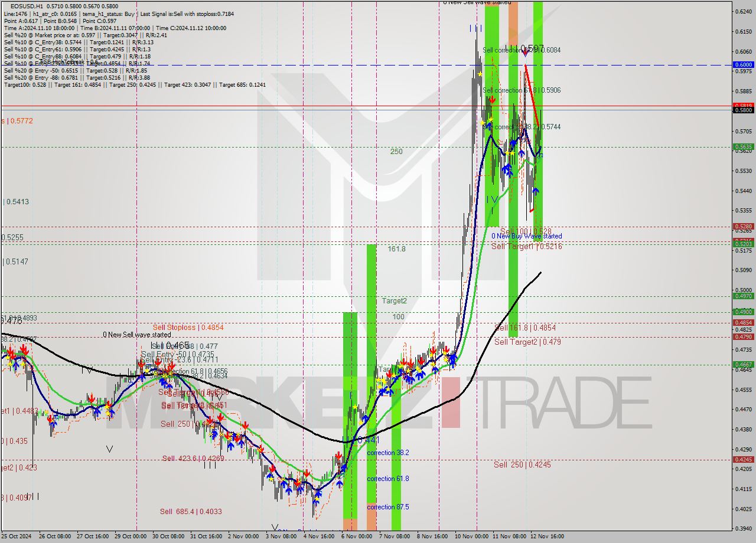This screenshot has width=756, height=543.
Task: Click the '12 Nov 16:00' time axis label
Action: [x=546, y=537]
